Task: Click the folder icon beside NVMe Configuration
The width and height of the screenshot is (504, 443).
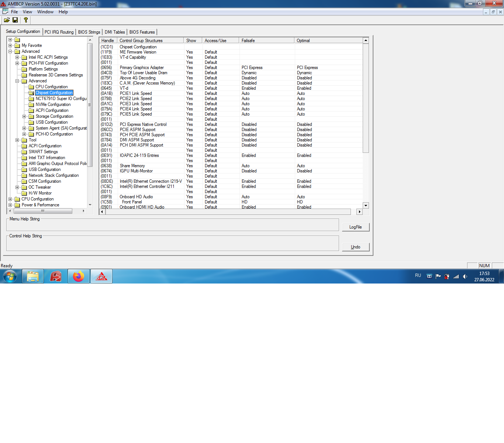Action: click(x=31, y=104)
